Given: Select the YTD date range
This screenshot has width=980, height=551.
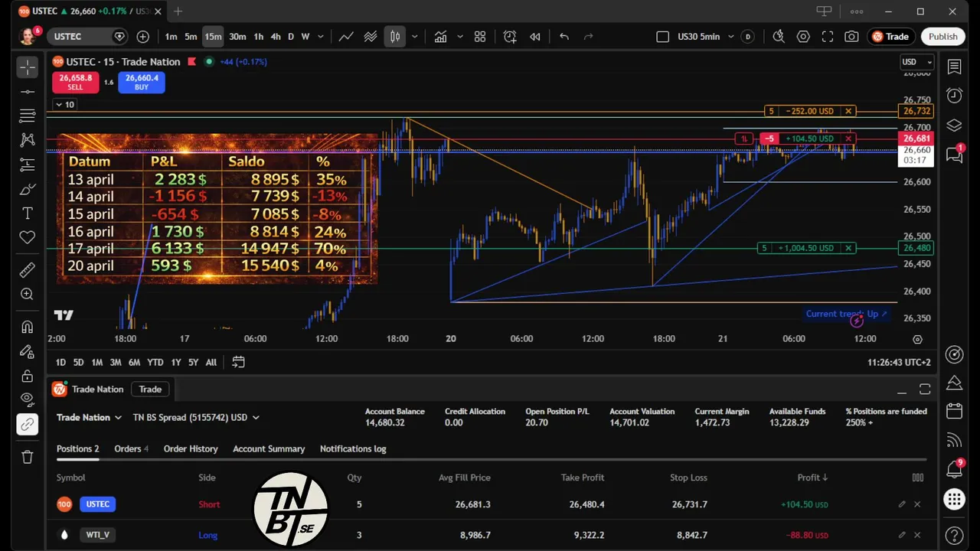Looking at the screenshot, I should (155, 363).
